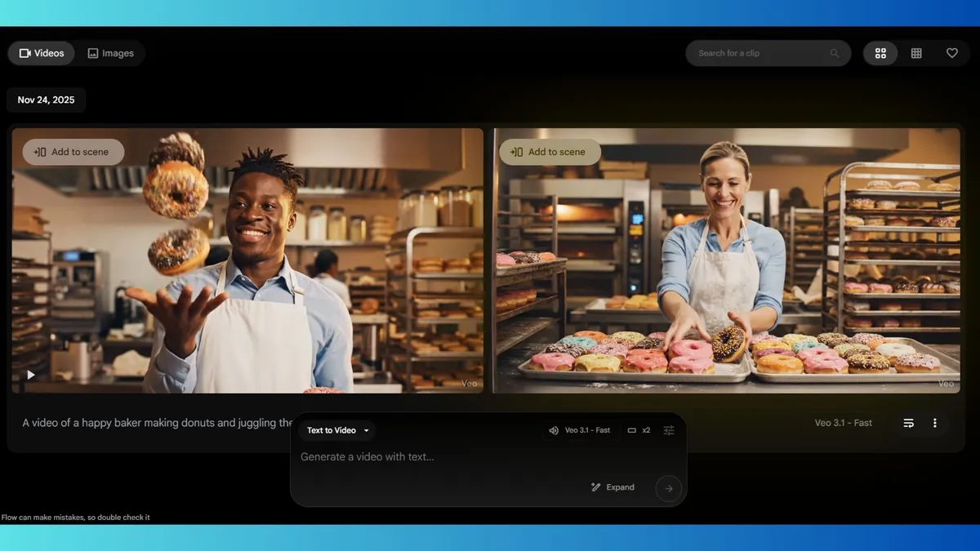Show favorites with the heart icon
Image resolution: width=980 pixels, height=551 pixels.
coord(951,53)
